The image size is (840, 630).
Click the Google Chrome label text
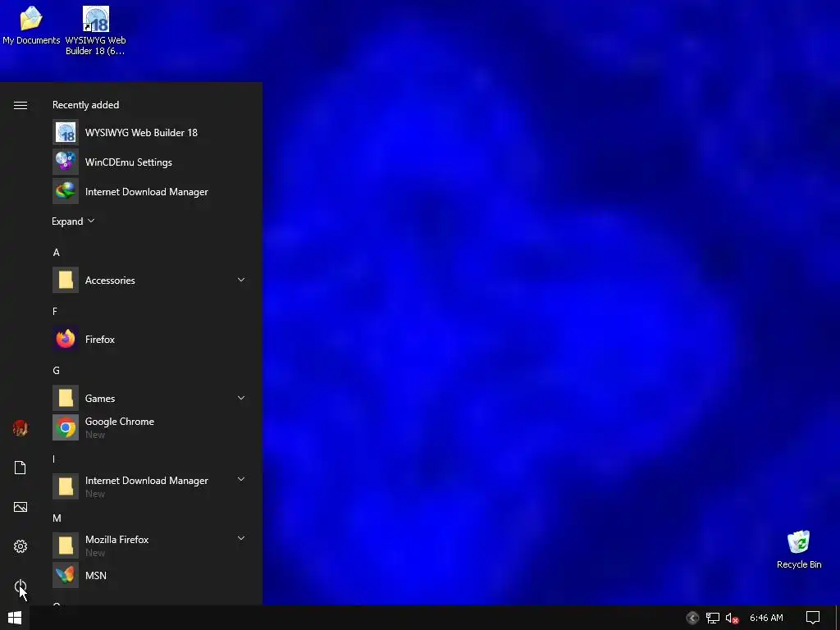(x=120, y=422)
